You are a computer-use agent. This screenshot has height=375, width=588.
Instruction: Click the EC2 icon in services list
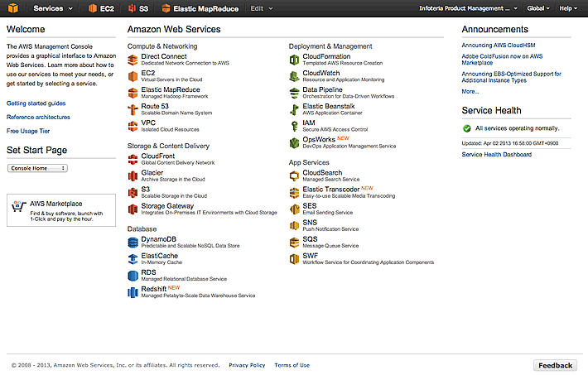tap(133, 76)
